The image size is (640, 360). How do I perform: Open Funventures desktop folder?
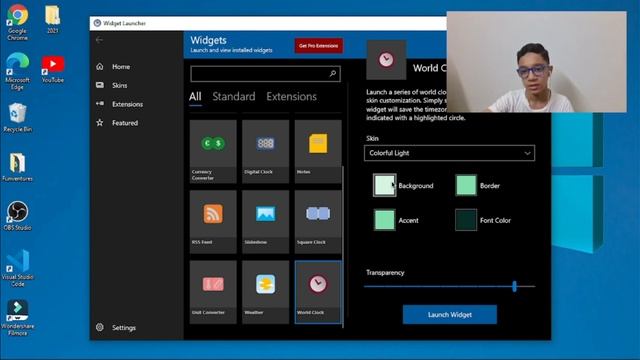click(x=17, y=167)
